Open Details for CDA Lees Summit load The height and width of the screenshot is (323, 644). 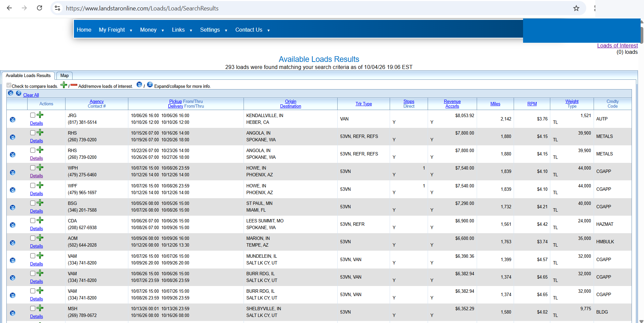pos(36,228)
